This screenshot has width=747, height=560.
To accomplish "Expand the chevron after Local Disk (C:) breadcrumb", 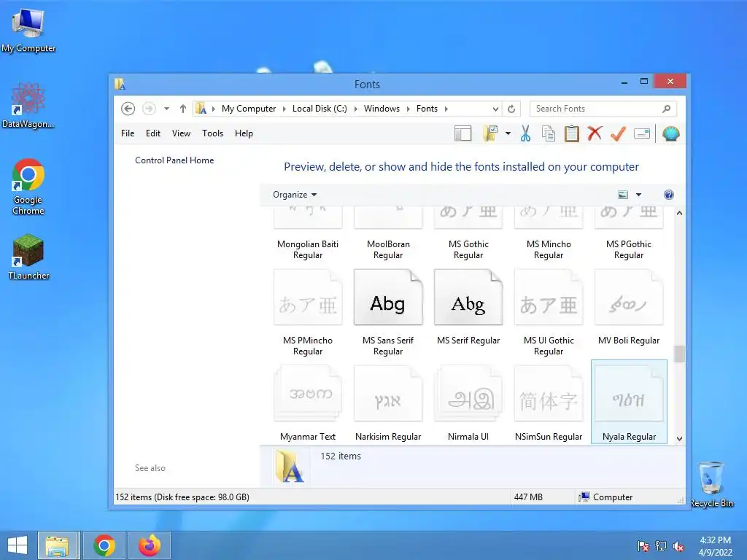I will (x=356, y=109).
